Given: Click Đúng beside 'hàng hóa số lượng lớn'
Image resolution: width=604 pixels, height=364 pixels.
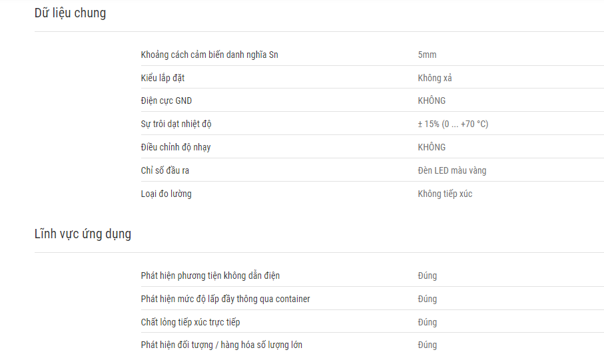Looking at the screenshot, I should click(x=427, y=345).
